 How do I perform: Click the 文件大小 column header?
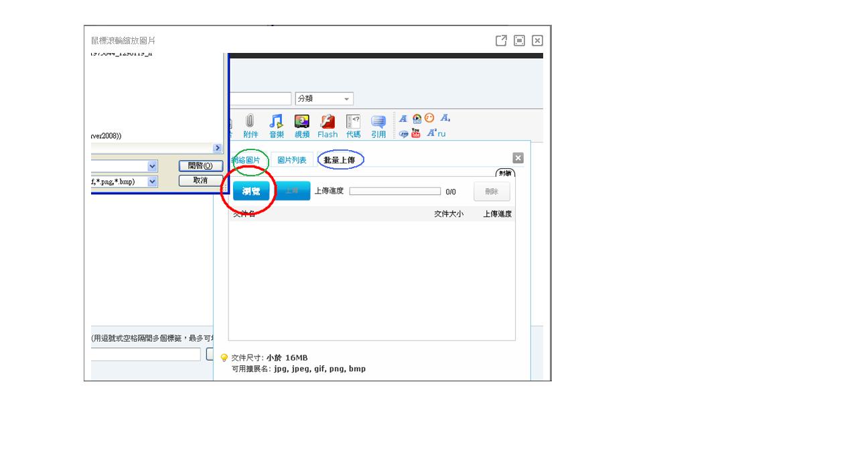(449, 214)
